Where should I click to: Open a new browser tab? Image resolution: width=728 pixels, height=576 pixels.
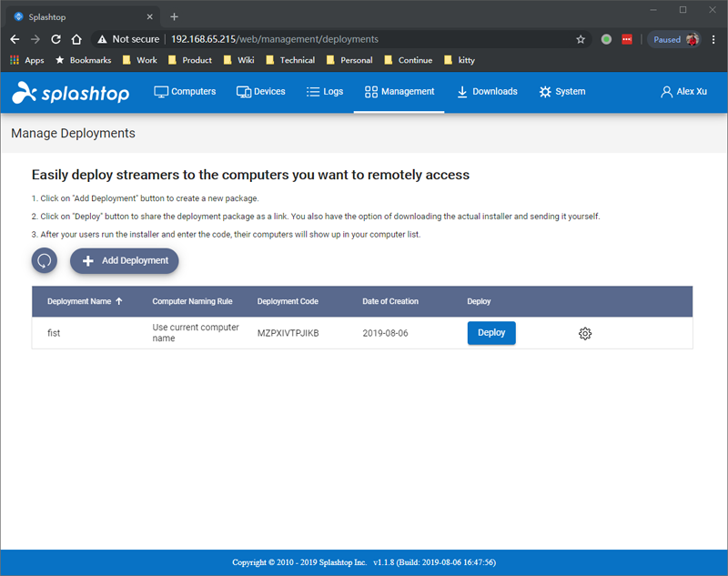[x=174, y=16]
